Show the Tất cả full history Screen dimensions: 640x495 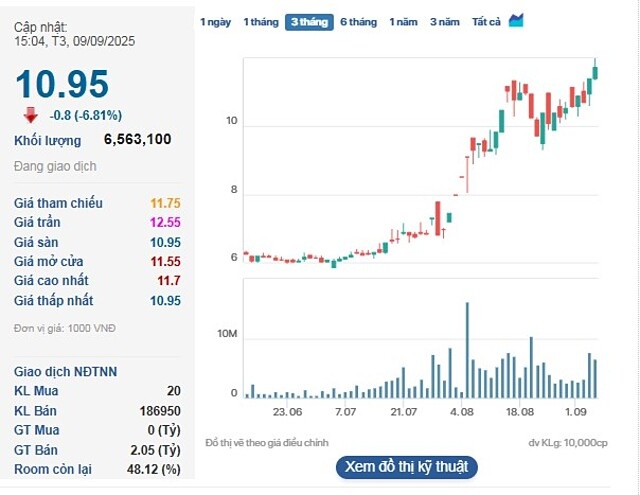pyautogui.click(x=486, y=22)
